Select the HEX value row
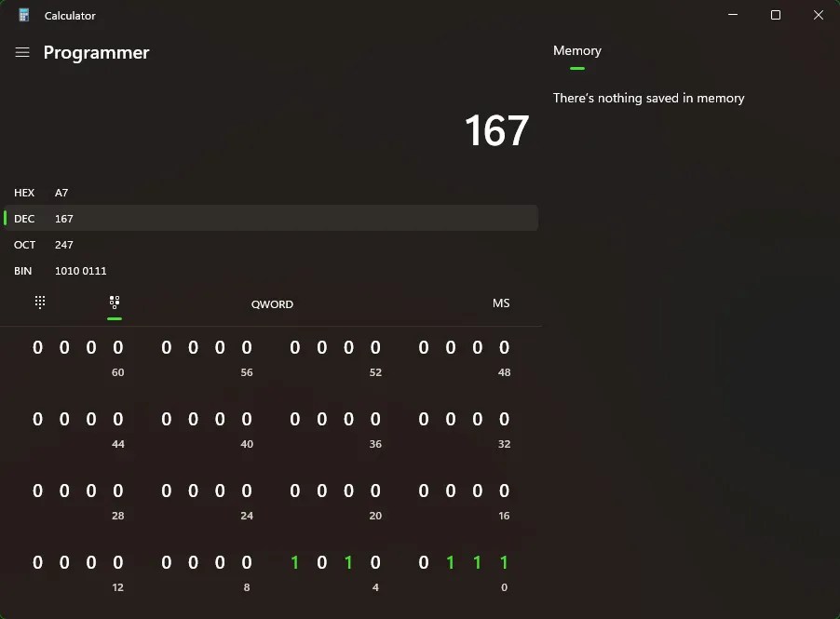The width and height of the screenshot is (840, 619). [x=270, y=193]
